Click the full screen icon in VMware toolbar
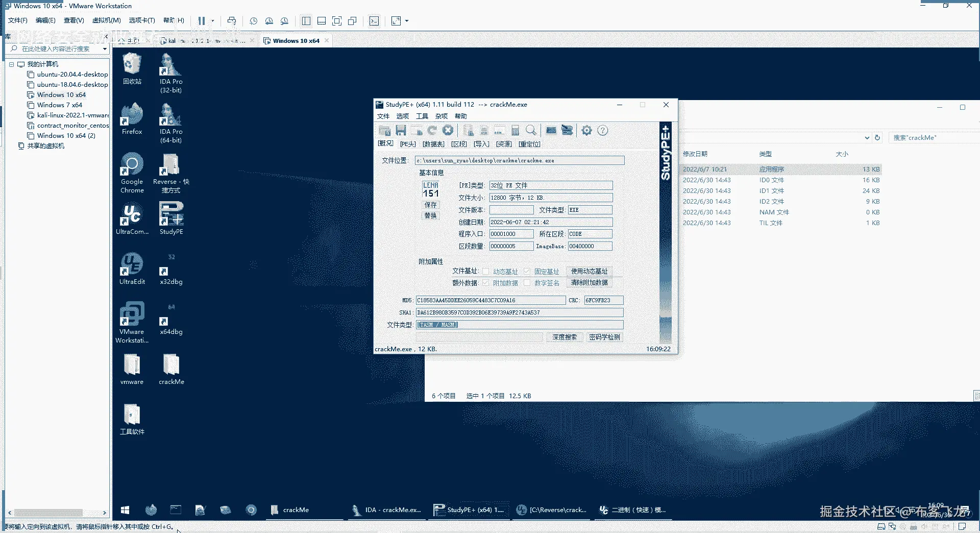The width and height of the screenshot is (980, 533). tap(337, 21)
